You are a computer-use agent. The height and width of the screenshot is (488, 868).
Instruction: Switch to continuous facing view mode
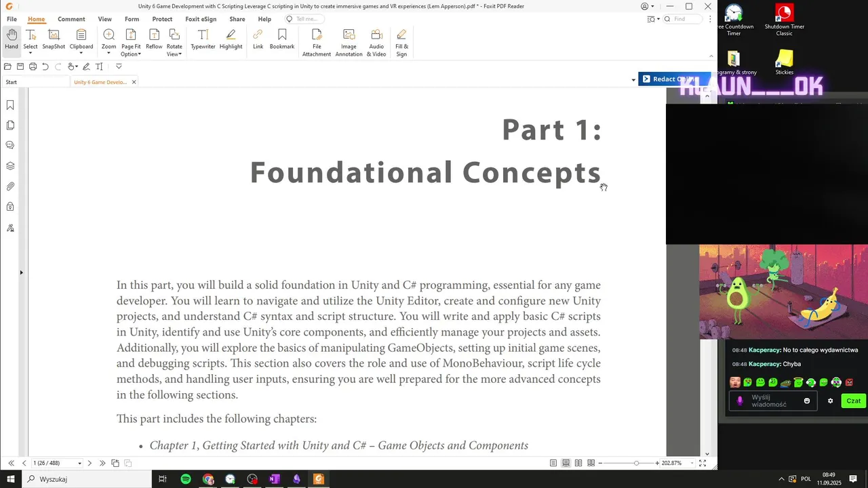pos(591,463)
